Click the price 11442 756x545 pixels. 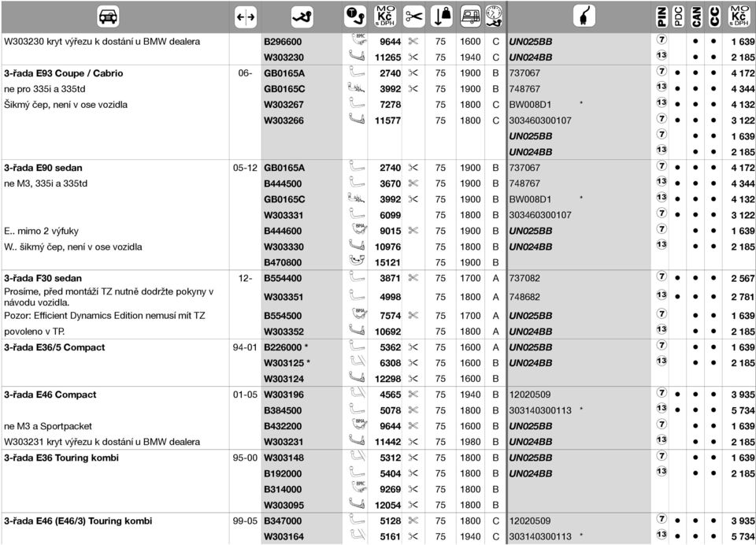(387, 442)
